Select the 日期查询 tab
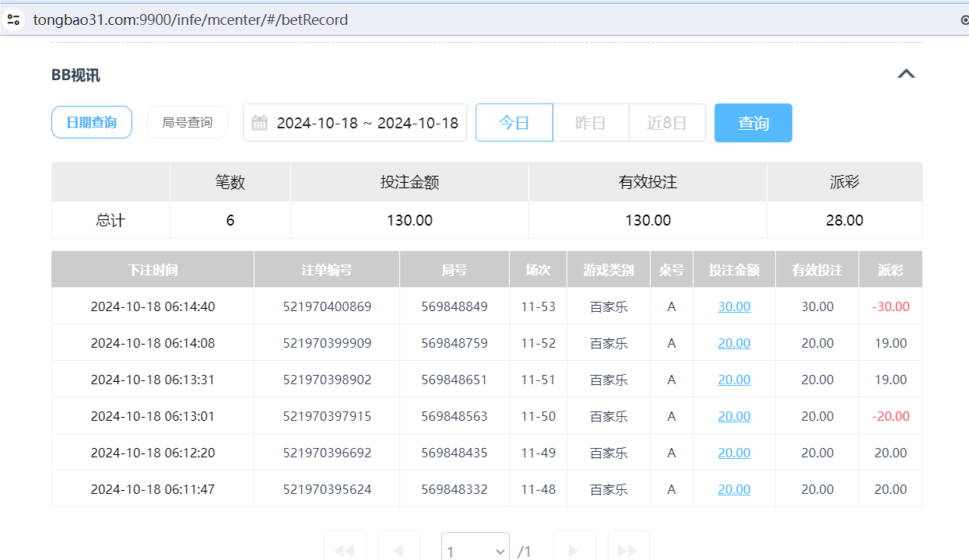969x560 pixels. tap(91, 121)
